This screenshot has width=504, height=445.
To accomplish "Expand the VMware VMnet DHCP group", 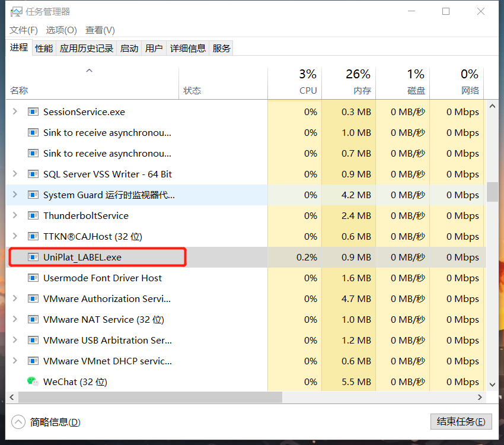I will pos(15,361).
